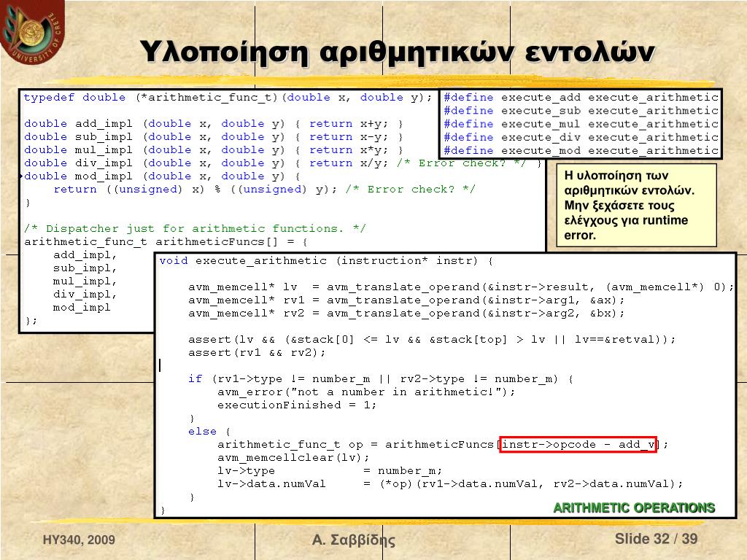Click the 'Slide 32 / 39' page indicator
Image resolution: width=747 pixels, height=560 pixels.
coord(656,539)
